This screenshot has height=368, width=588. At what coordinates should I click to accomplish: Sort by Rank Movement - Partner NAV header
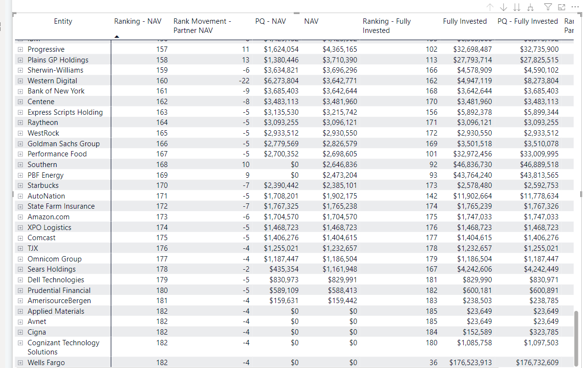202,26
